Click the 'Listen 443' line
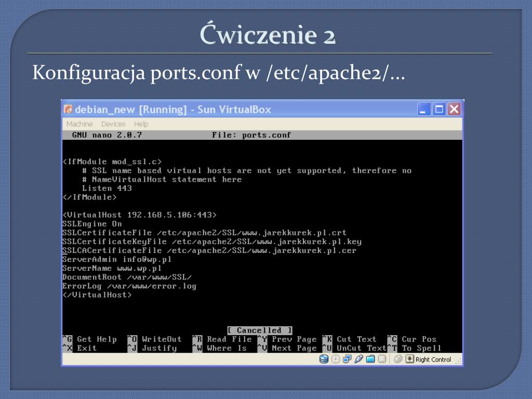The image size is (532, 399). pos(107,188)
